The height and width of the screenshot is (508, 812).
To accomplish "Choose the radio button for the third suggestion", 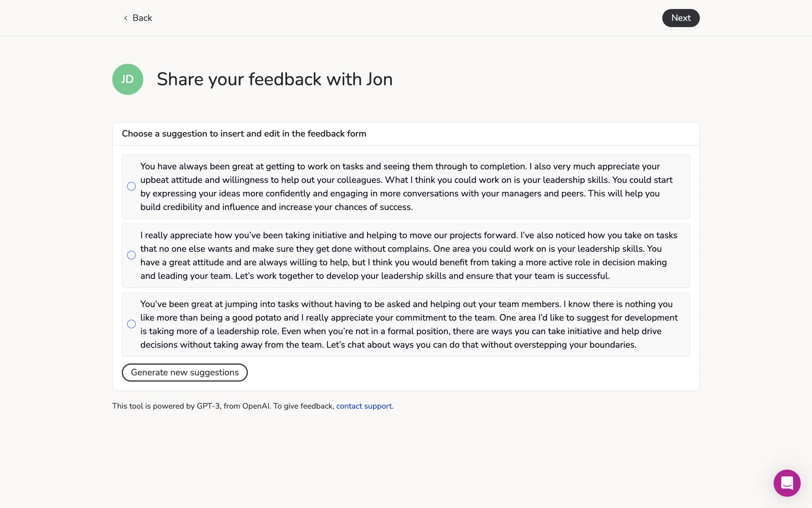I will pos(132,324).
